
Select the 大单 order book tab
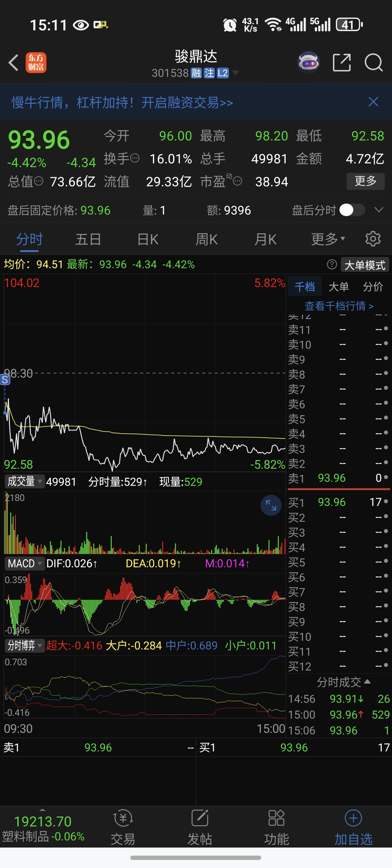338,287
